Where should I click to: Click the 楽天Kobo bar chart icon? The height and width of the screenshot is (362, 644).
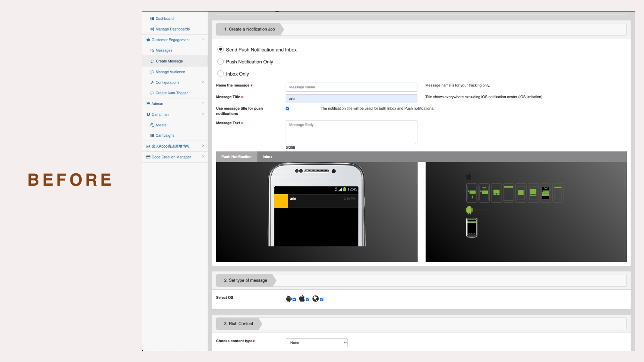[x=148, y=146]
